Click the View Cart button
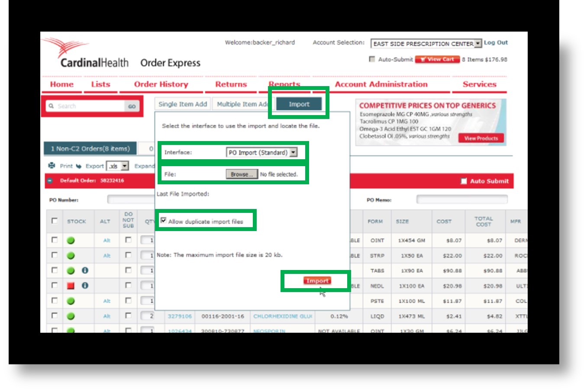Screen dimensions: 587x392 [437, 59]
